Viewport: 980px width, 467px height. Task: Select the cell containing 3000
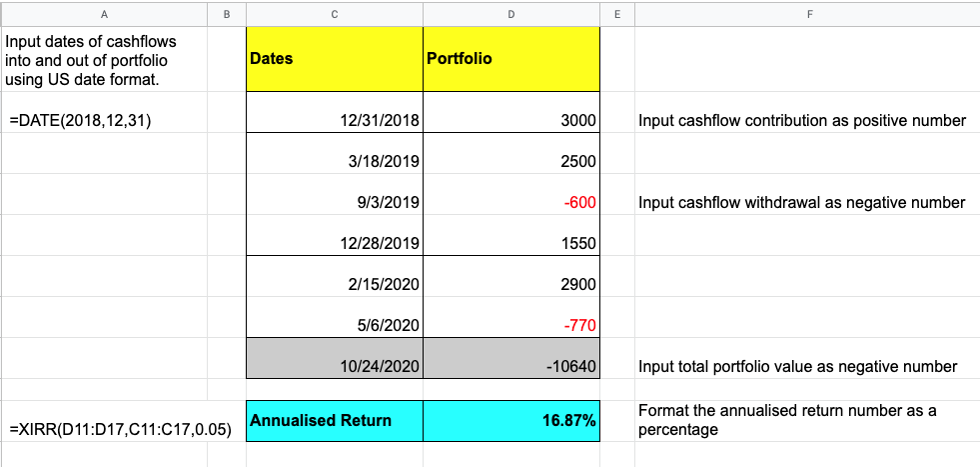pyautogui.click(x=511, y=121)
